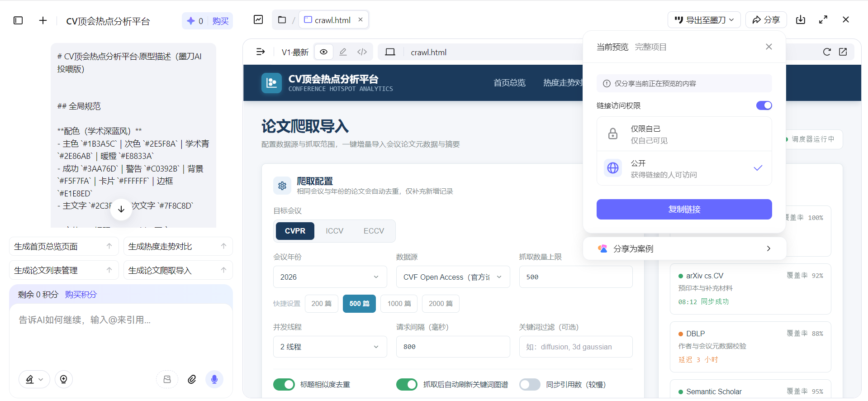Go to 首页总览 nav item
The width and height of the screenshot is (868, 401).
tap(510, 83)
